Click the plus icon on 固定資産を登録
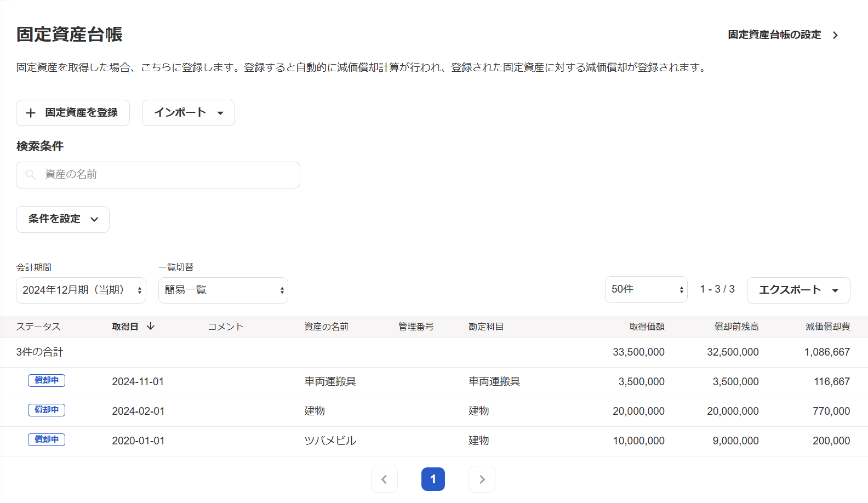 coord(31,113)
